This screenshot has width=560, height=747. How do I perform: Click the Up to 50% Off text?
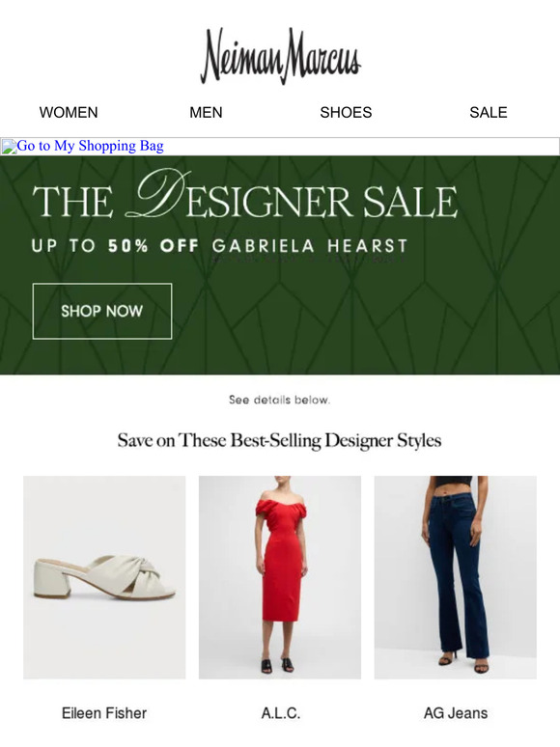115,246
